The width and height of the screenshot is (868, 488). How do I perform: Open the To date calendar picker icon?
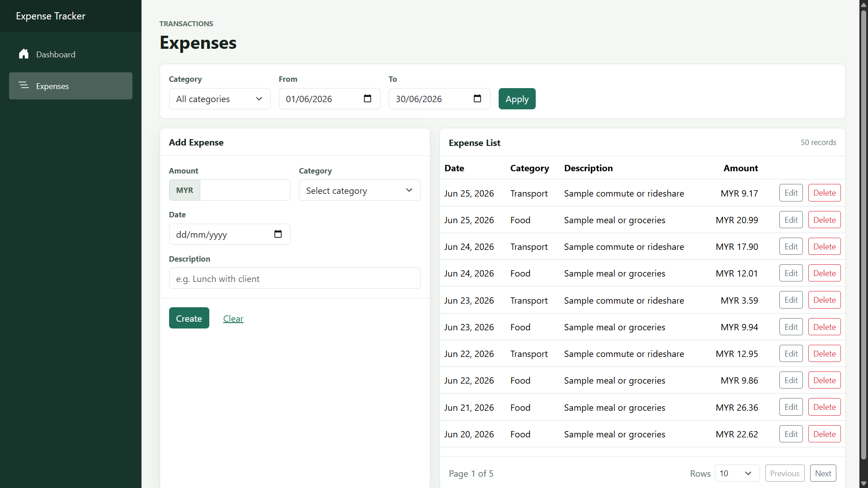477,99
